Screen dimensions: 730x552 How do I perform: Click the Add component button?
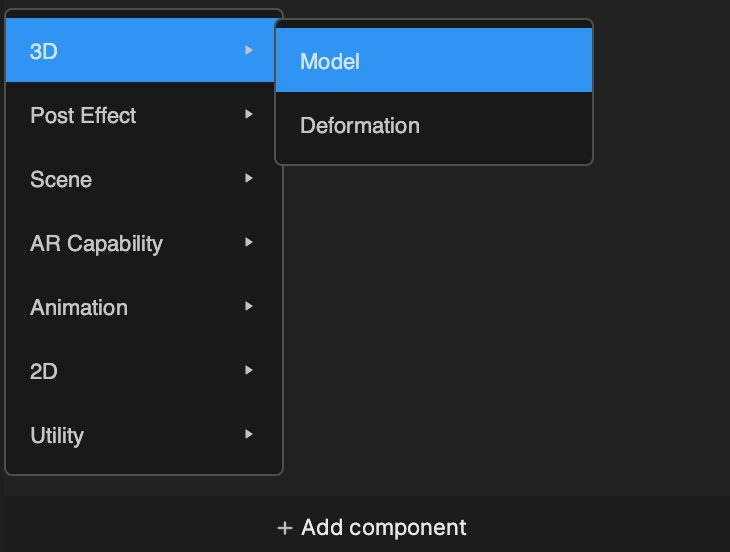click(x=372, y=528)
